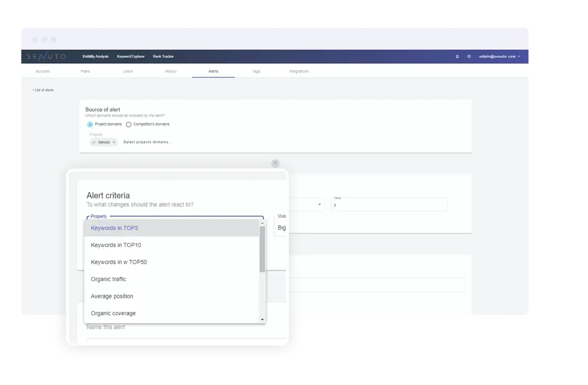
Task: Open Keyword Explorer menu
Action: pos(130,57)
